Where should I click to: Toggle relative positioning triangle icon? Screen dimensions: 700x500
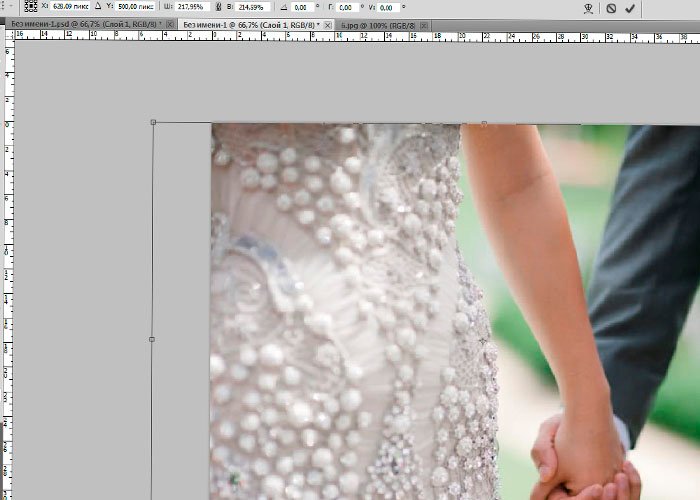click(98, 7)
